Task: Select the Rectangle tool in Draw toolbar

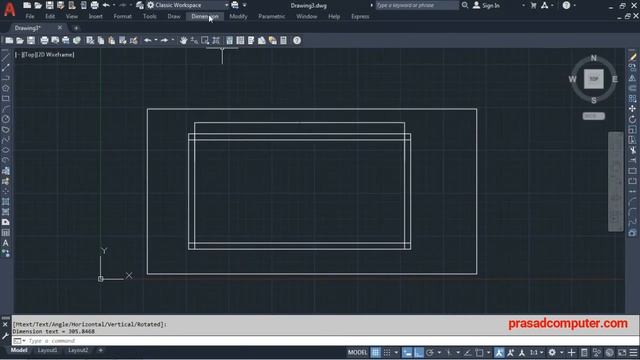Action: coord(6,98)
